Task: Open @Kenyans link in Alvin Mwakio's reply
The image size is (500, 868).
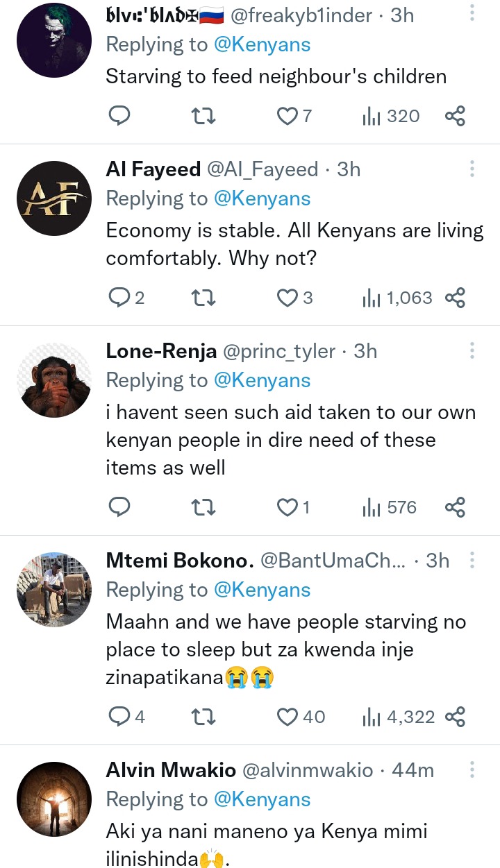Action: point(262,799)
